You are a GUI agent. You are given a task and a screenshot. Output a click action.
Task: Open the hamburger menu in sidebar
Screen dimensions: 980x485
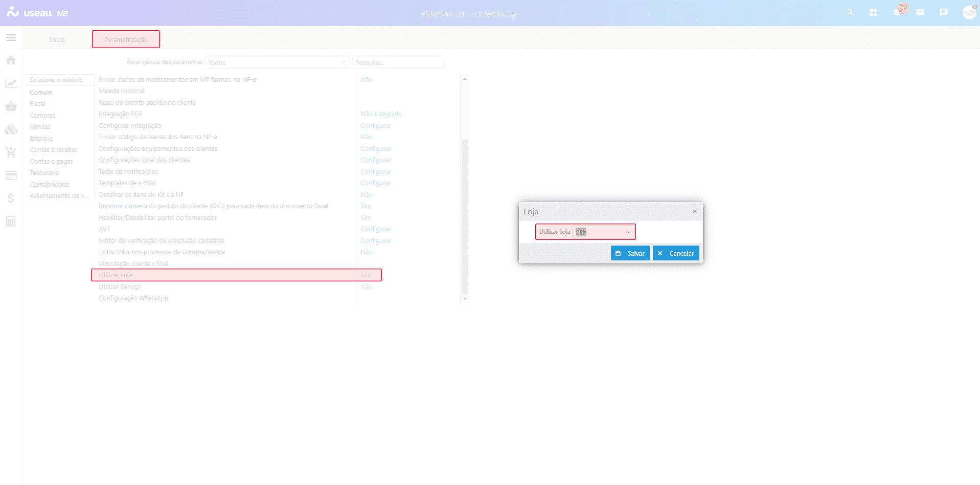pos(11,38)
